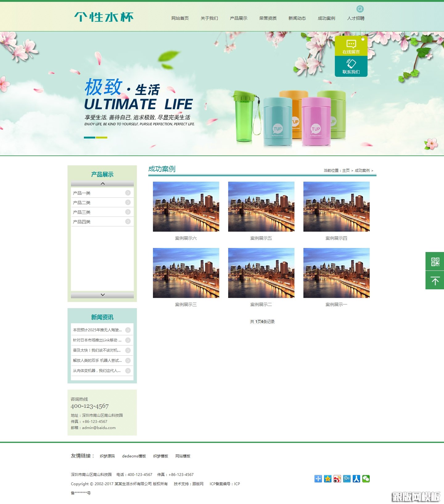Switch to the second banner slide indicator
This screenshot has width=444, height=504.
(101, 138)
